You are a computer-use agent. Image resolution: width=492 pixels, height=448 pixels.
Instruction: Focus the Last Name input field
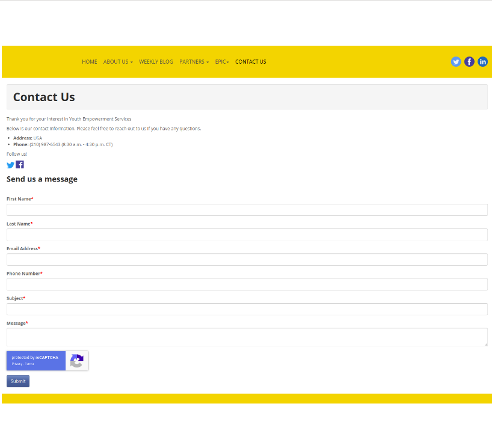click(x=247, y=235)
